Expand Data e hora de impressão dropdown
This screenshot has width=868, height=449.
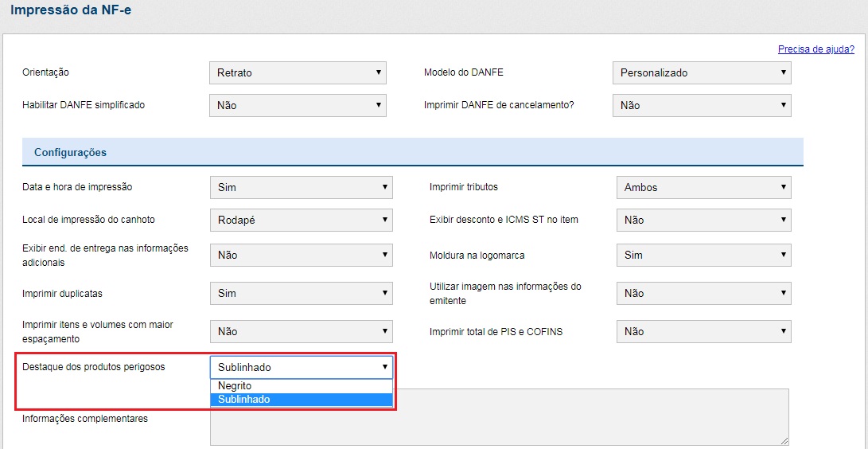click(x=301, y=187)
